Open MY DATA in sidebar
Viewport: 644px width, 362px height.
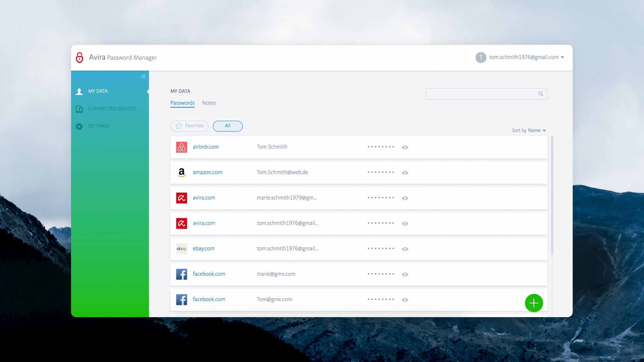click(98, 91)
